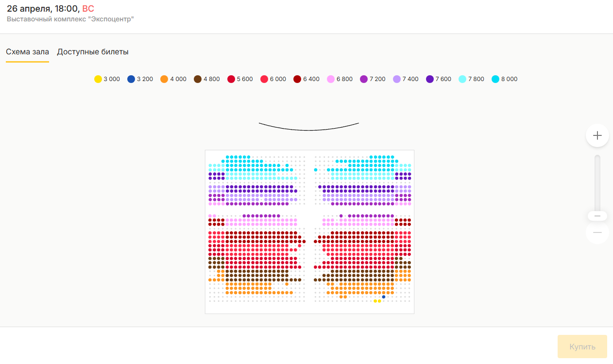Open the Схема зала tab
613x364 pixels.
click(27, 52)
